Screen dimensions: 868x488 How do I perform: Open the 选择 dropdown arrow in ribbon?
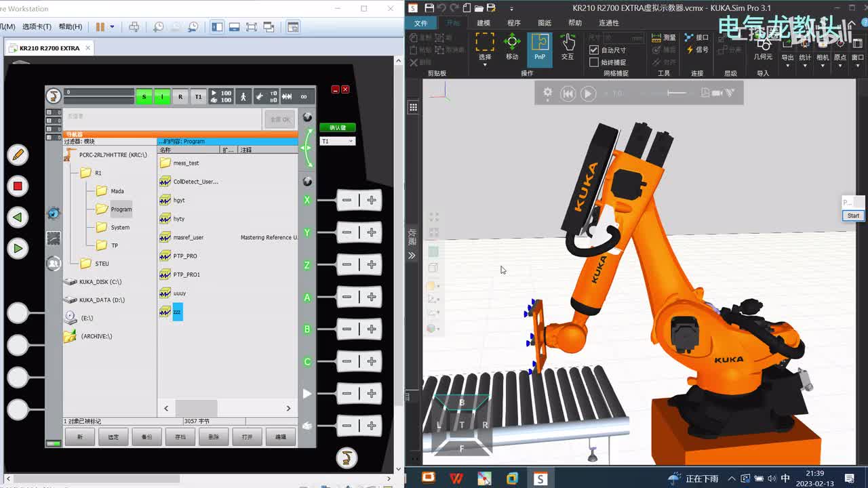pos(485,65)
